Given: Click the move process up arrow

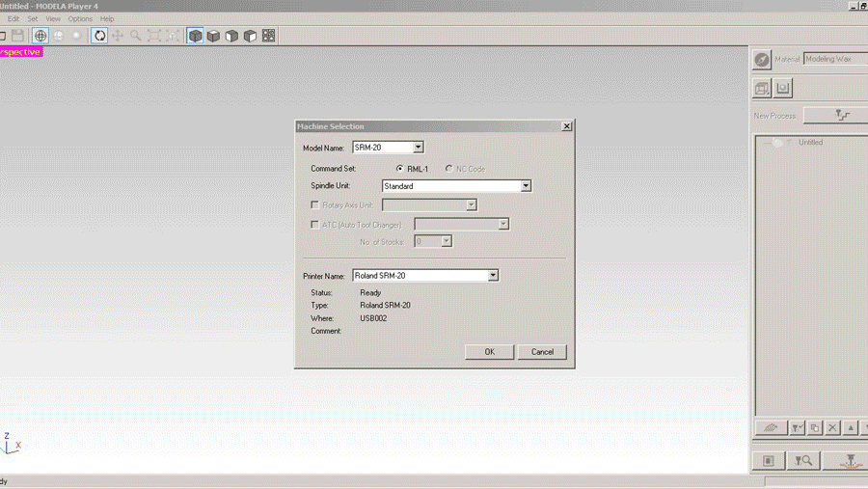Looking at the screenshot, I should point(851,427).
